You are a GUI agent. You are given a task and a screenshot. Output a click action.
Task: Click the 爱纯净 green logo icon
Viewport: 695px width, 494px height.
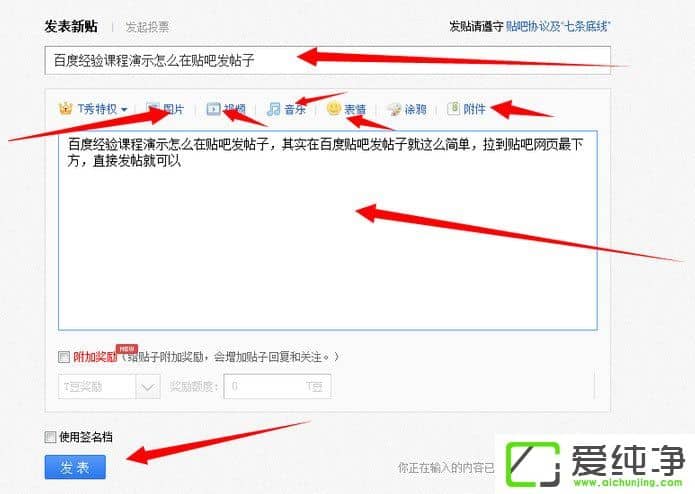[533, 464]
